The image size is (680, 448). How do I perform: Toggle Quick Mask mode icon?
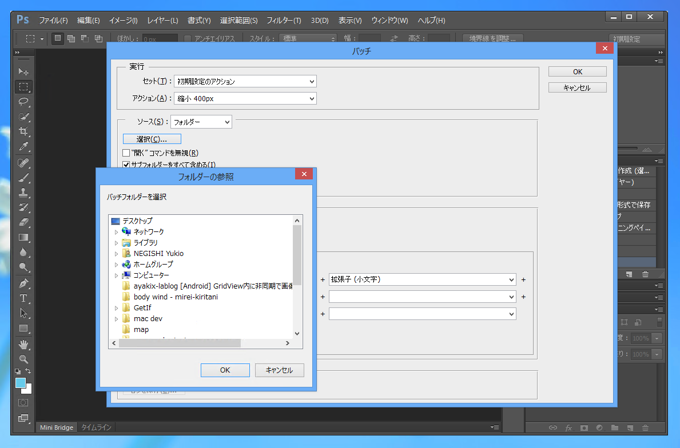point(23,403)
